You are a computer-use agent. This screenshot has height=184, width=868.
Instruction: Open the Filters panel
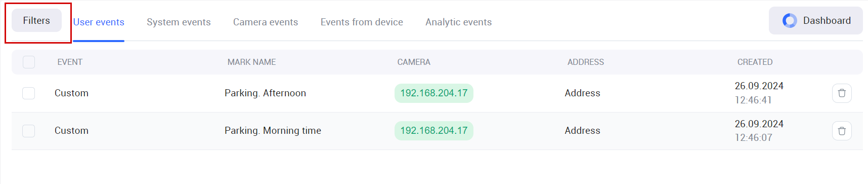[36, 21]
